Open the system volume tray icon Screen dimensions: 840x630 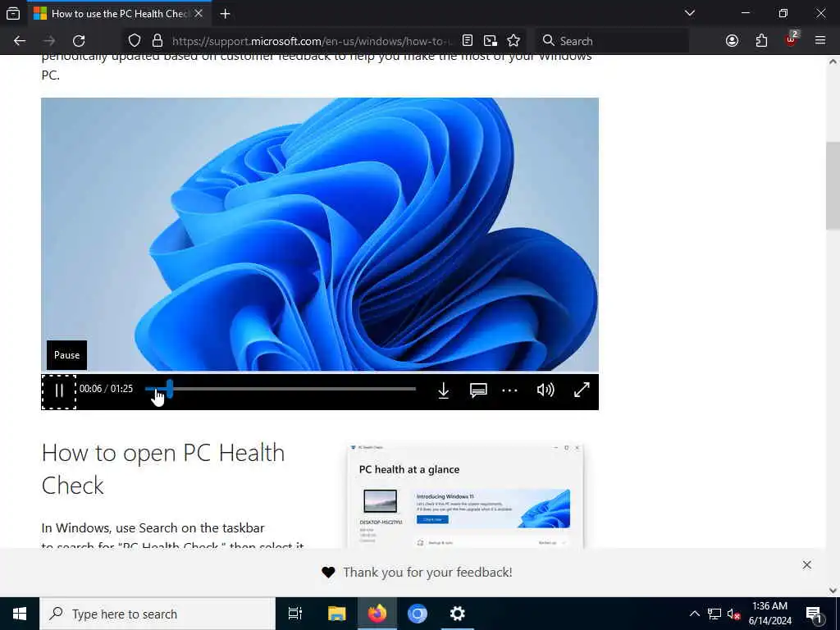tap(733, 614)
